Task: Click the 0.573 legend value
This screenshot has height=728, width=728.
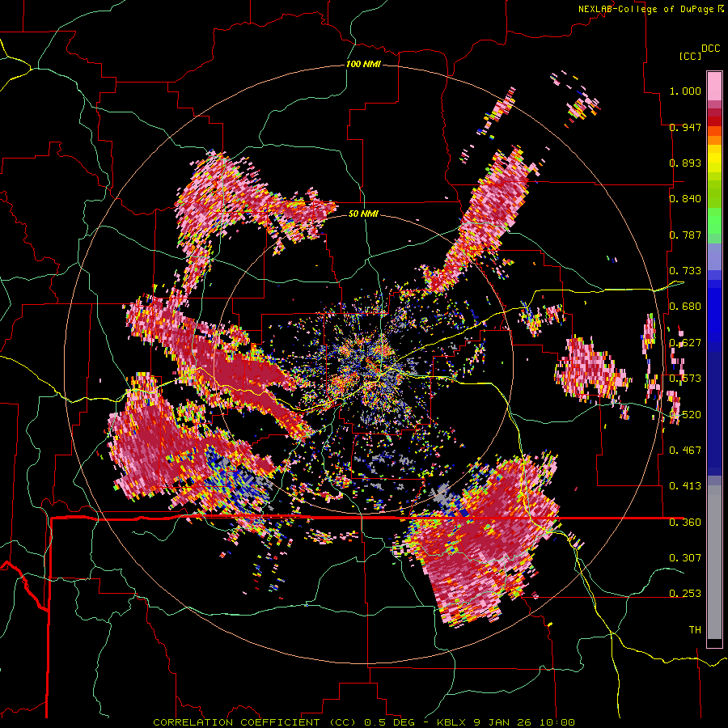Action: [x=685, y=378]
